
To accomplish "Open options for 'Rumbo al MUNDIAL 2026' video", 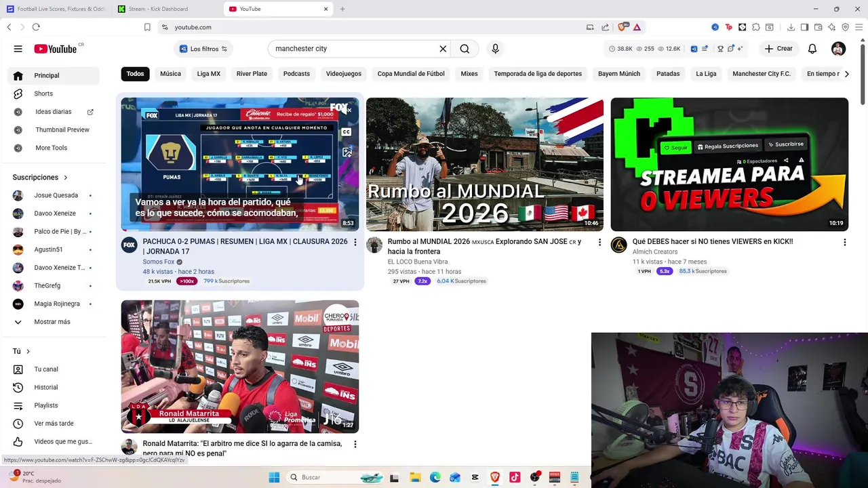I will (599, 242).
